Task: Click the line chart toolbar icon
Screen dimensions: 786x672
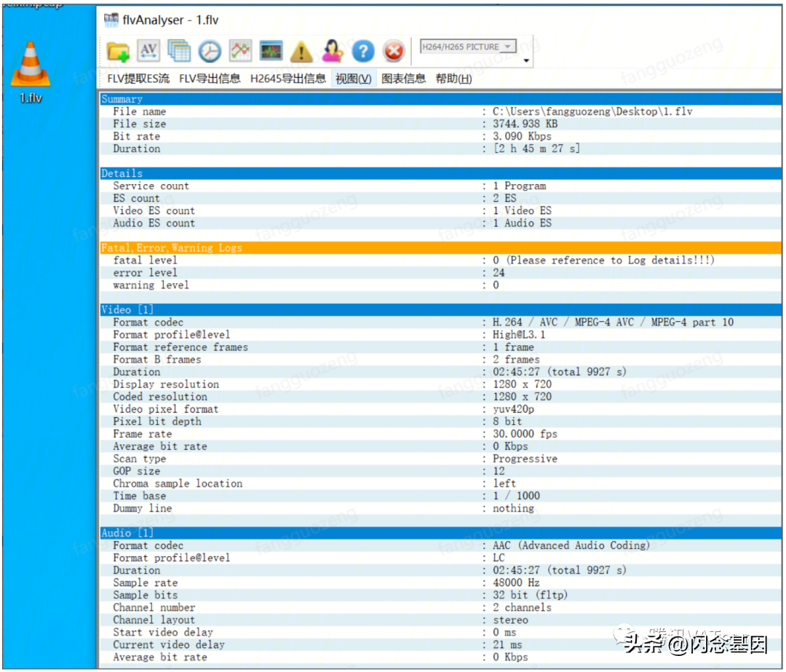Action: (x=241, y=51)
